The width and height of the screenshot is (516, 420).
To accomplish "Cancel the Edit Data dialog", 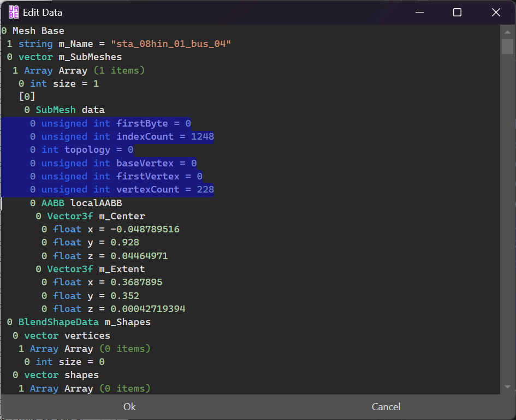I will pos(386,407).
